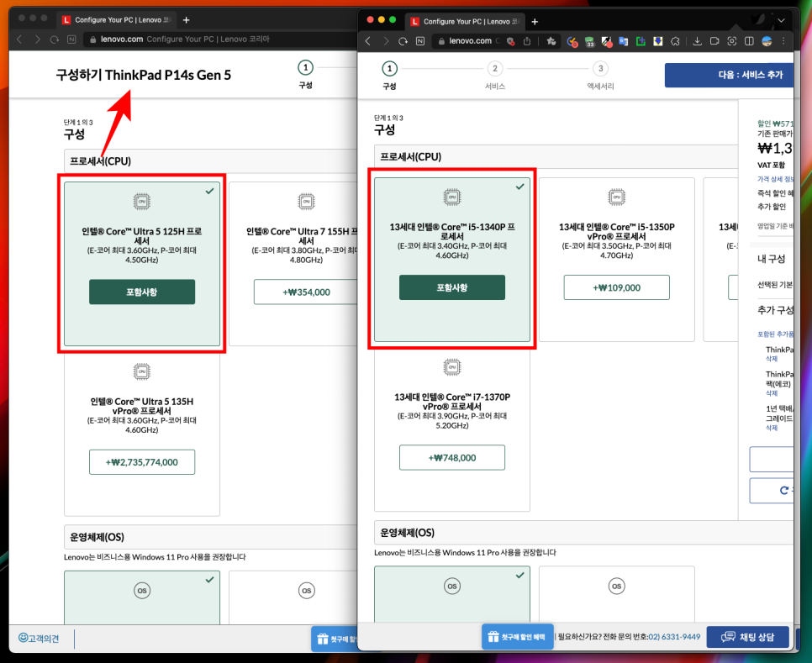The height and width of the screenshot is (663, 812).
Task: Go back in the back browser window
Action: point(19,39)
